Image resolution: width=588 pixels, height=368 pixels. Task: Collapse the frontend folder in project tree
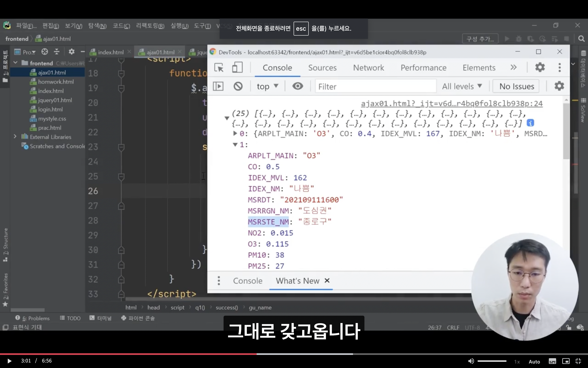tap(15, 63)
